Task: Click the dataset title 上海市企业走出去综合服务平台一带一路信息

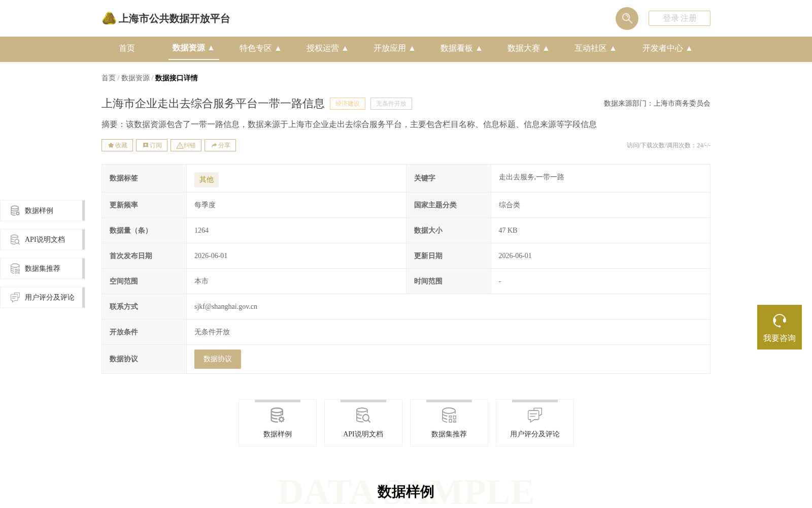Action: pyautogui.click(x=213, y=104)
